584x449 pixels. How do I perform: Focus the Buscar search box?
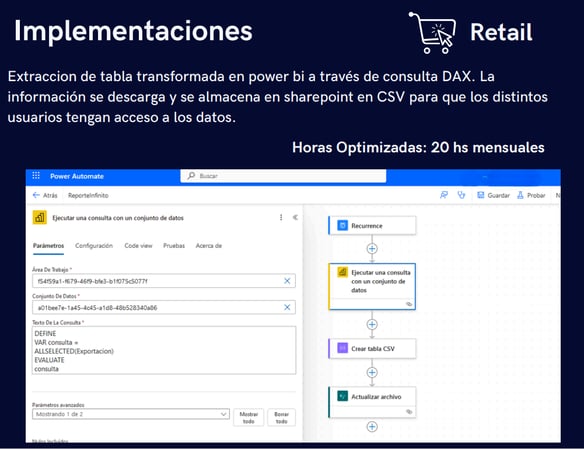pyautogui.click(x=283, y=176)
